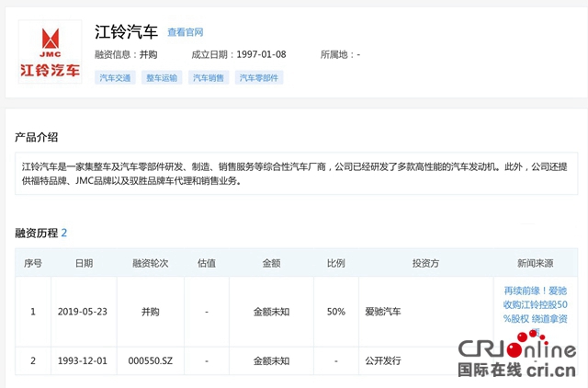The width and height of the screenshot is (588, 388).
Task: Click the 江铃汽车 company title
Action: click(127, 32)
